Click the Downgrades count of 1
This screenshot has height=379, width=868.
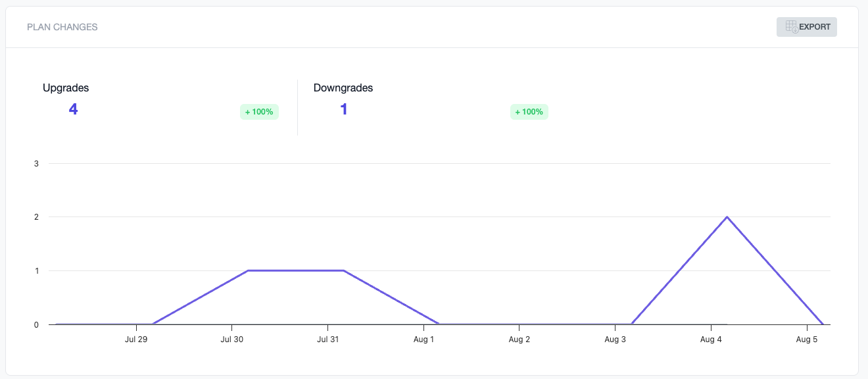point(343,109)
